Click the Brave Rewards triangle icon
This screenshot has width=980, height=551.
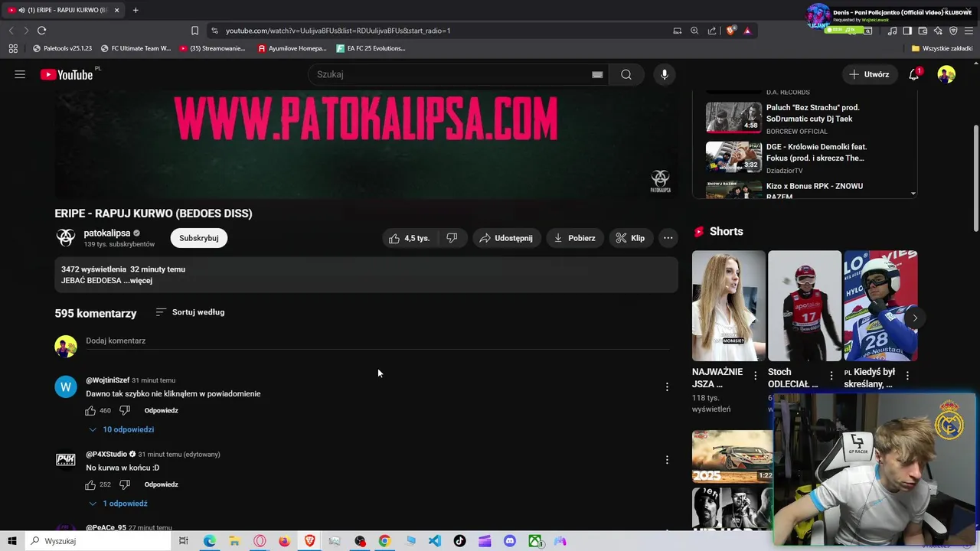pos(747,31)
